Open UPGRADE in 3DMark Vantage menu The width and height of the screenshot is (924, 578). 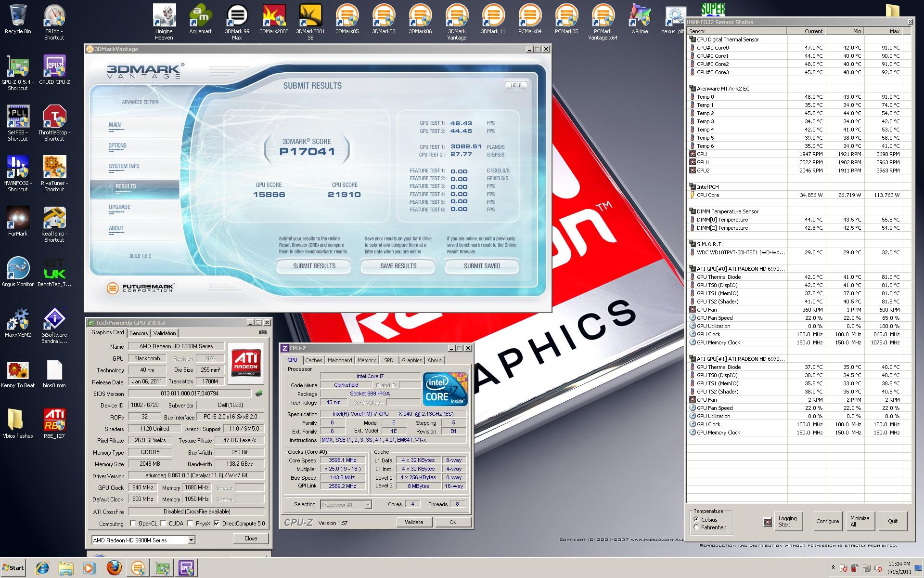[120, 207]
